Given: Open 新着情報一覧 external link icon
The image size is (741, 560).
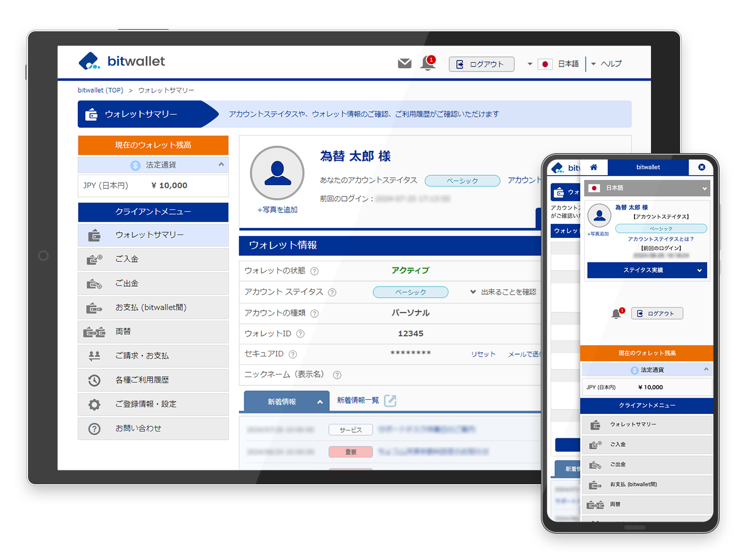Looking at the screenshot, I should 390,401.
